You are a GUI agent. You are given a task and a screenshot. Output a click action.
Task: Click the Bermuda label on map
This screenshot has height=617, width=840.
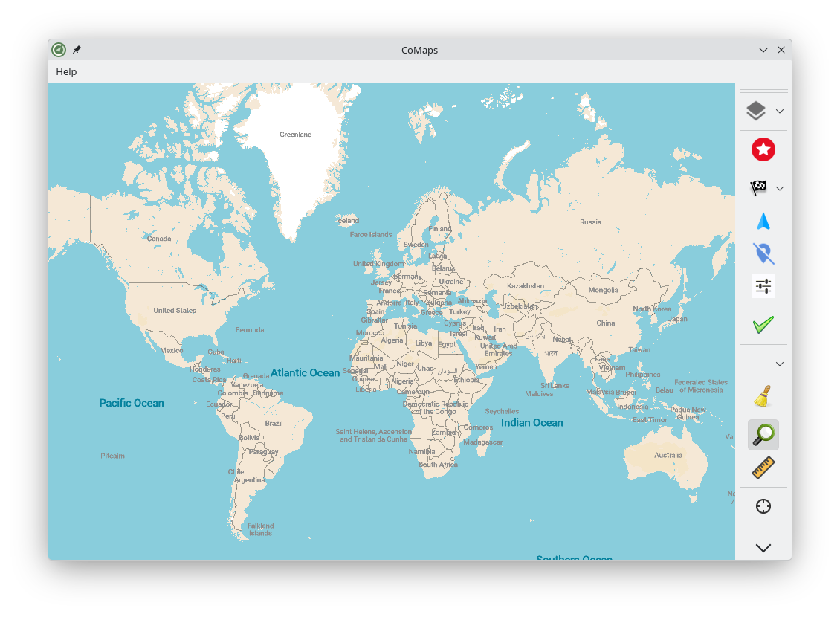[250, 330]
